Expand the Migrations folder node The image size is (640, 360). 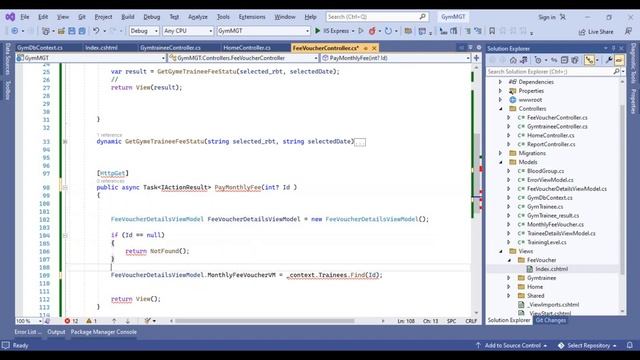pos(500,153)
